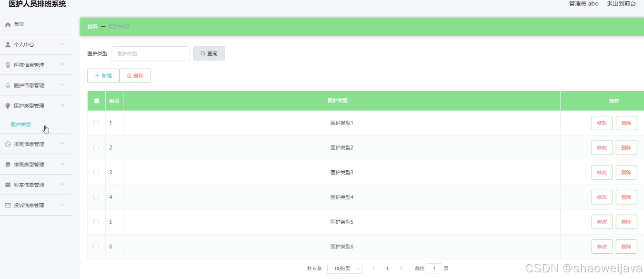Click the home icon beside 首页
Image resolution: width=644 pixels, height=279 pixels.
tap(8, 24)
